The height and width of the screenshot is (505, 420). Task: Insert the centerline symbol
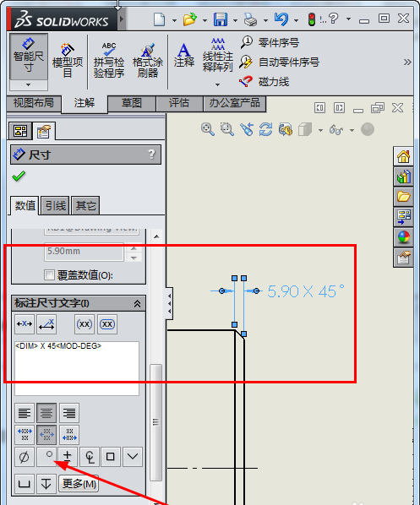click(x=90, y=456)
